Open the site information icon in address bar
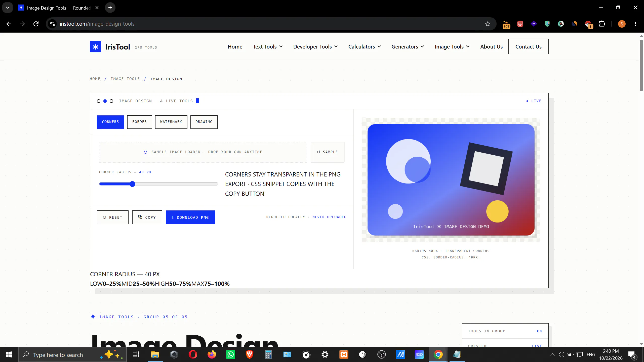Image resolution: width=644 pixels, height=362 pixels. click(x=52, y=24)
